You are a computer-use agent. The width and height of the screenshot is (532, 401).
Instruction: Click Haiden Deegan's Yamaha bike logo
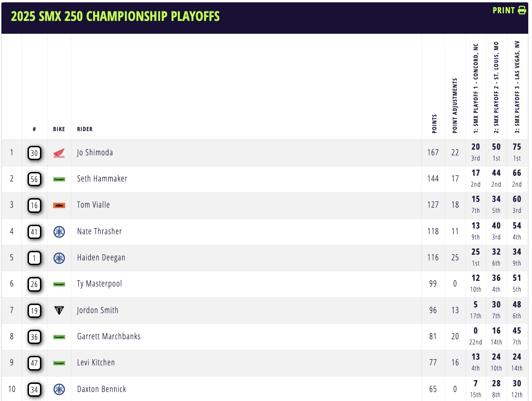coord(59,258)
